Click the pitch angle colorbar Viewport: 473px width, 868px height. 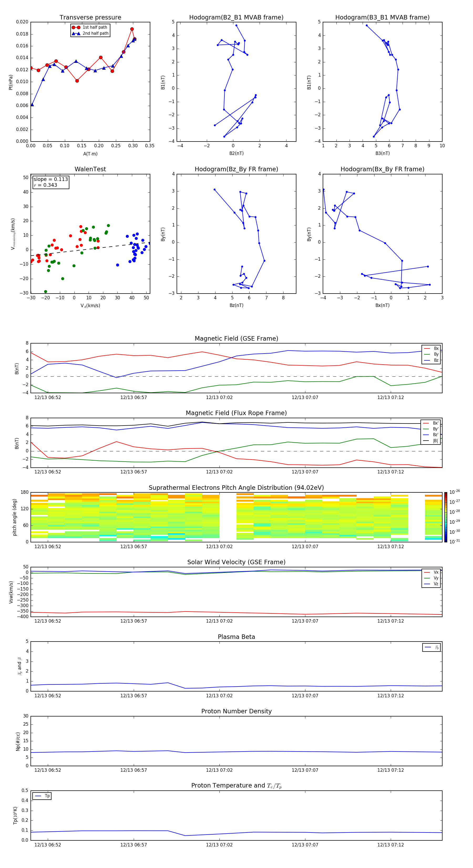click(446, 517)
